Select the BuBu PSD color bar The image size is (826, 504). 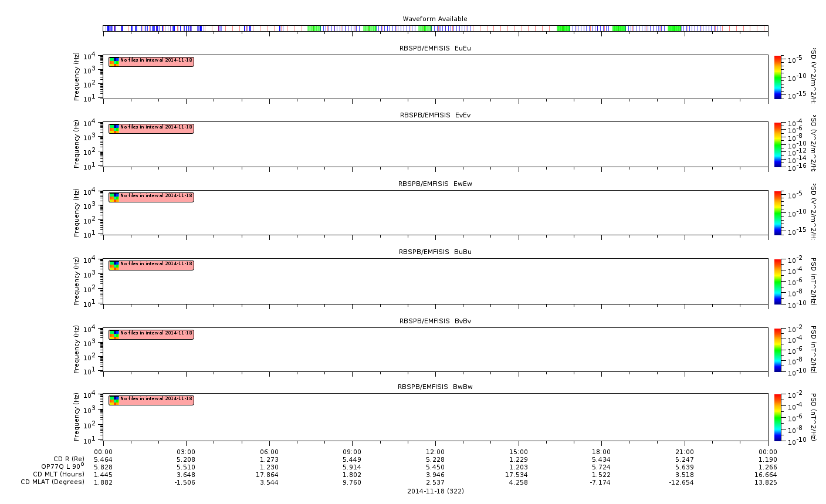tap(778, 282)
